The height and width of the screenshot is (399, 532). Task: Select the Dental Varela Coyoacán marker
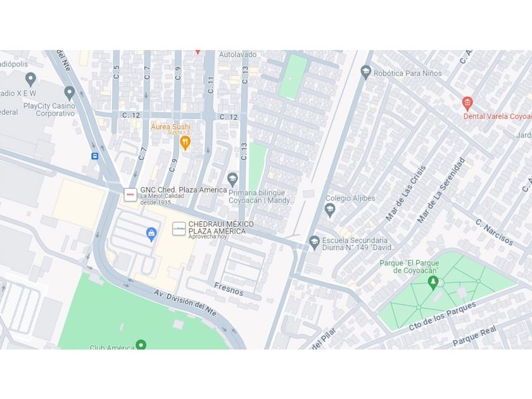point(467,103)
